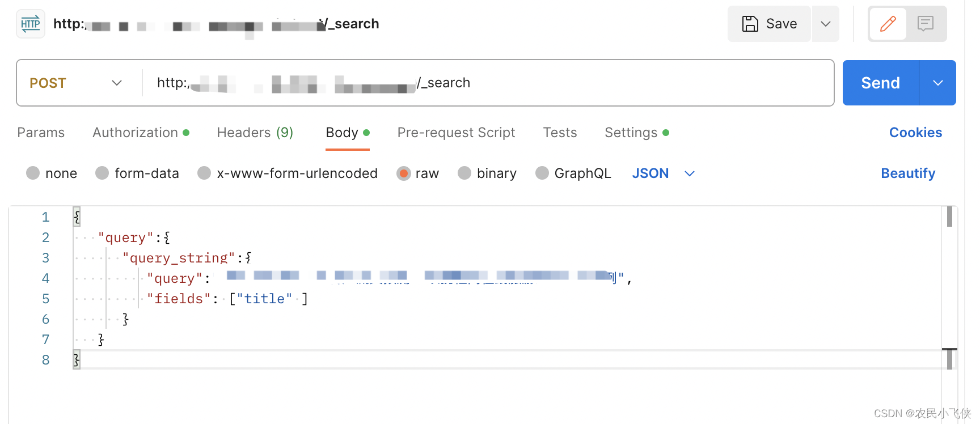Viewport: 980px width, 424px height.
Task: Open the Cookies manager link
Action: (x=915, y=132)
